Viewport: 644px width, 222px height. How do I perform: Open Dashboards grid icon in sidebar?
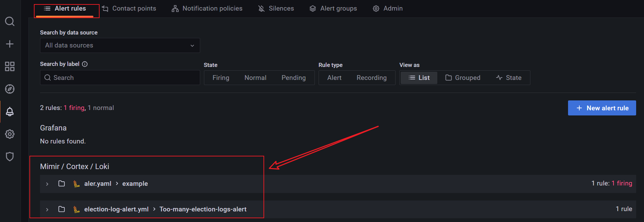coord(10,66)
